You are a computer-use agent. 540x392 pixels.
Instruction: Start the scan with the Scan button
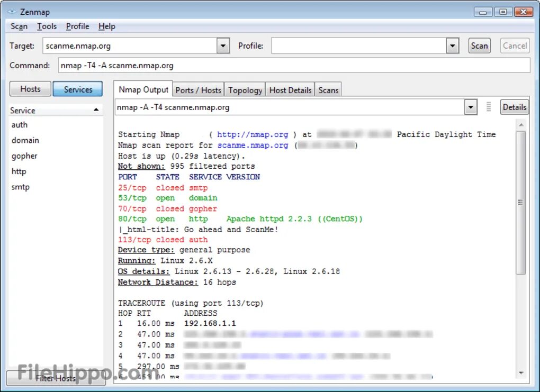pyautogui.click(x=480, y=46)
